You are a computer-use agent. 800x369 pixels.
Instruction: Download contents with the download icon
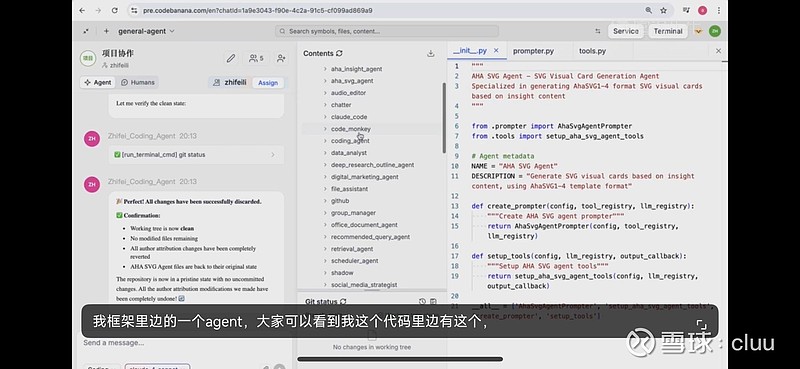point(431,54)
